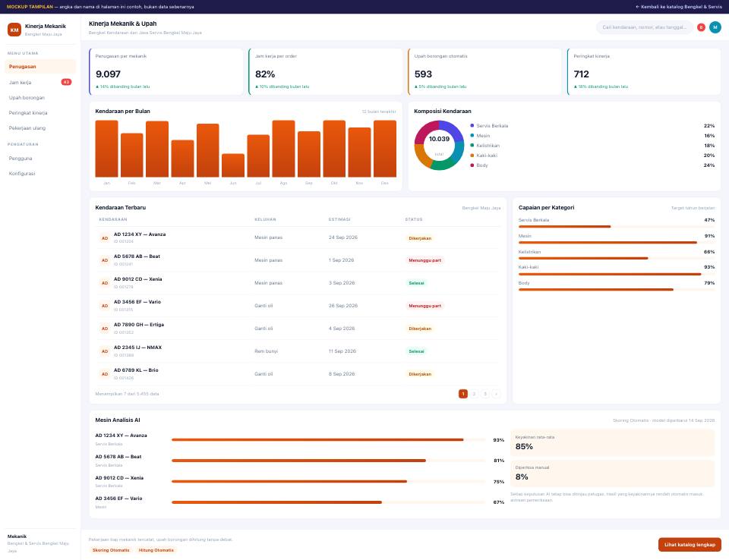Open the Pengguna settings item

point(40,159)
